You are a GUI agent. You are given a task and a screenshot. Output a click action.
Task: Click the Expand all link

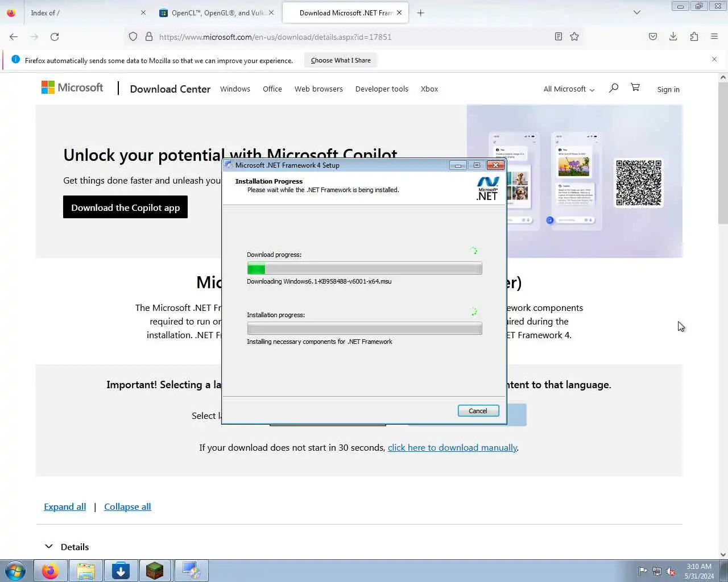coord(65,507)
